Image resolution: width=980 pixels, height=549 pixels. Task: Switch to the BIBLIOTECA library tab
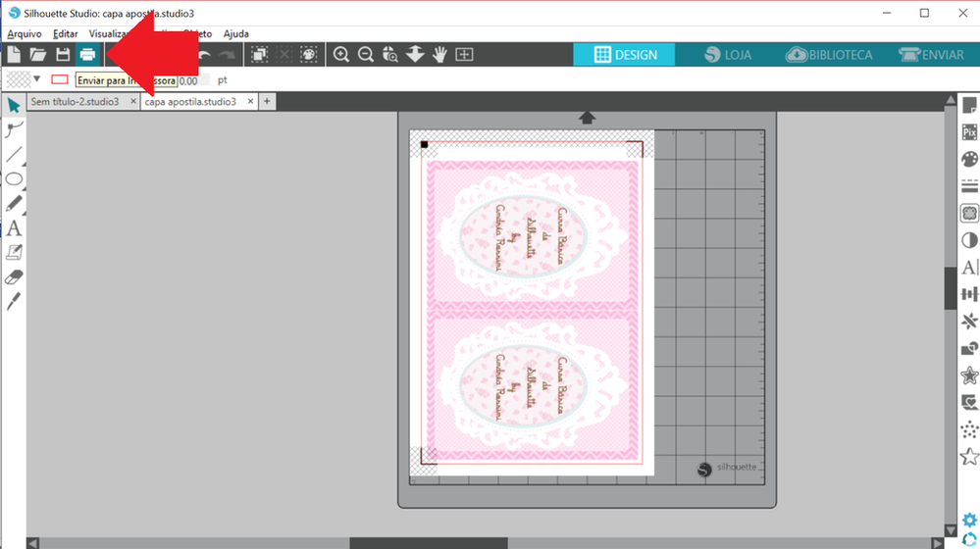click(x=829, y=55)
